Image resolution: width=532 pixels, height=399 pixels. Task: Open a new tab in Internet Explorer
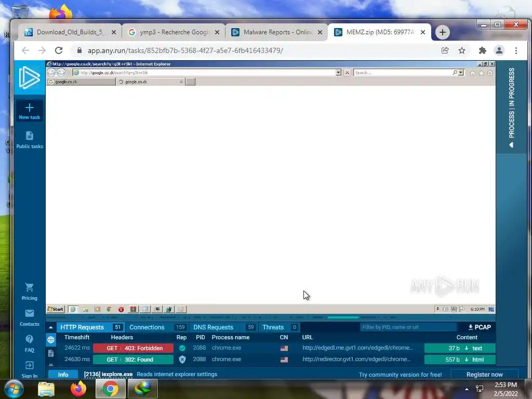190,82
